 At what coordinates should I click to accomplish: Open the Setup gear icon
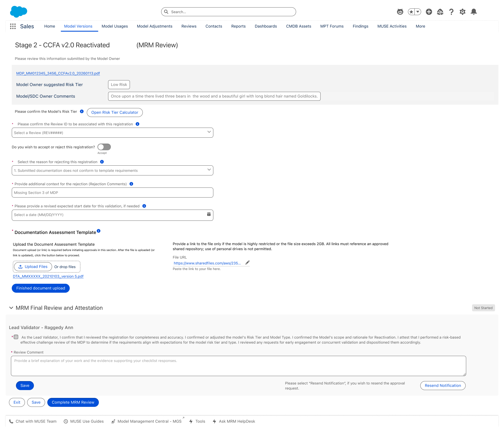463,12
